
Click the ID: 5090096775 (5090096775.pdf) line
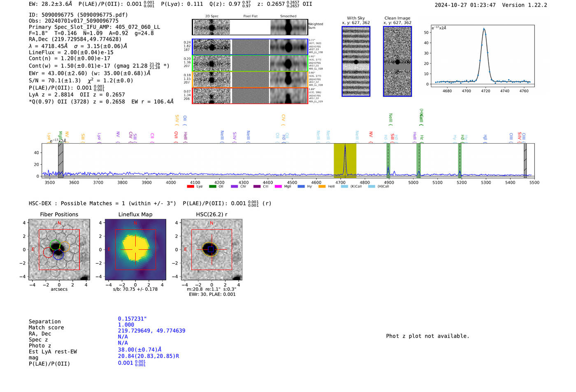[78, 15]
